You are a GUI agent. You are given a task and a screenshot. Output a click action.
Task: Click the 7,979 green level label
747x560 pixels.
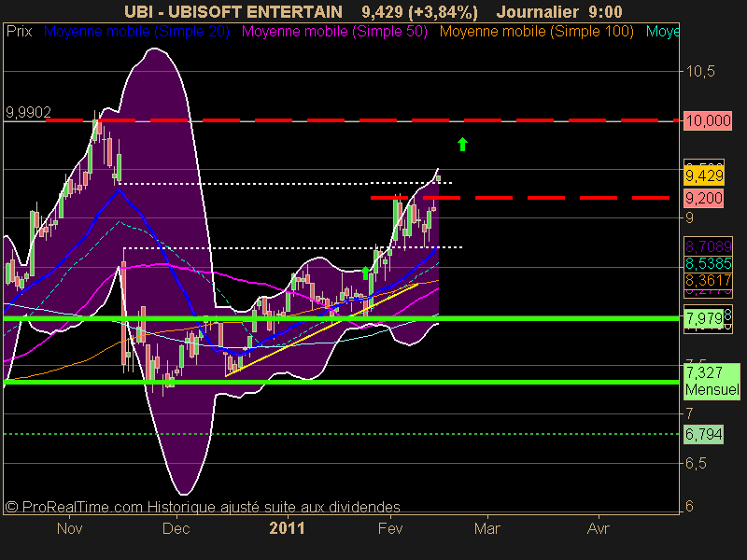(x=704, y=317)
